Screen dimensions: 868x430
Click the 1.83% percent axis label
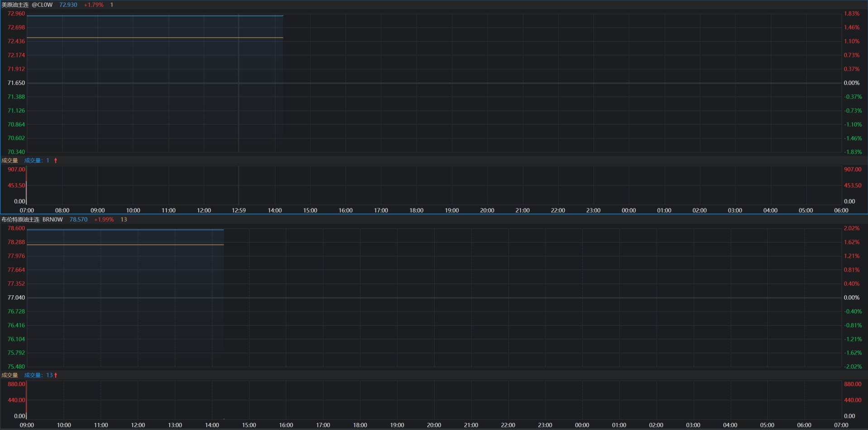[852, 14]
